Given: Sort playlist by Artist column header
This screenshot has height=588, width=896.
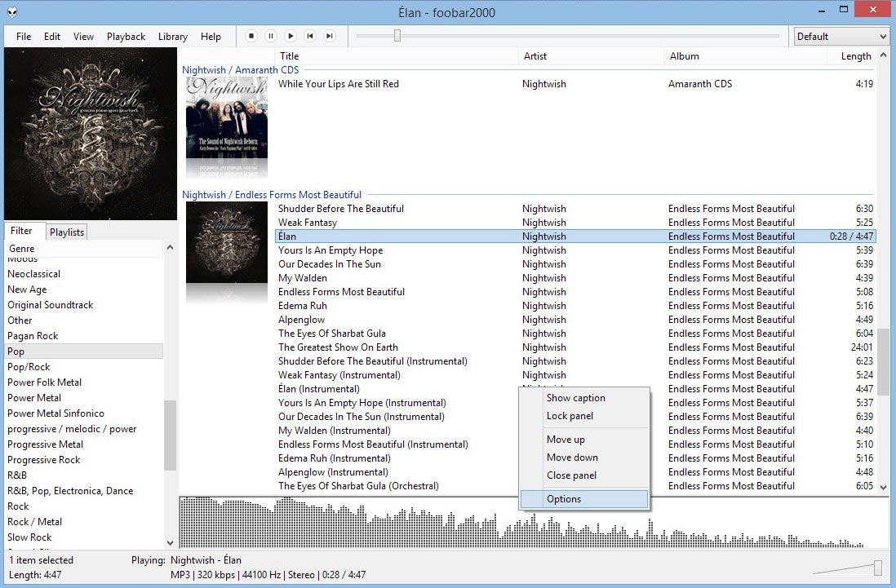Looking at the screenshot, I should pos(592,56).
